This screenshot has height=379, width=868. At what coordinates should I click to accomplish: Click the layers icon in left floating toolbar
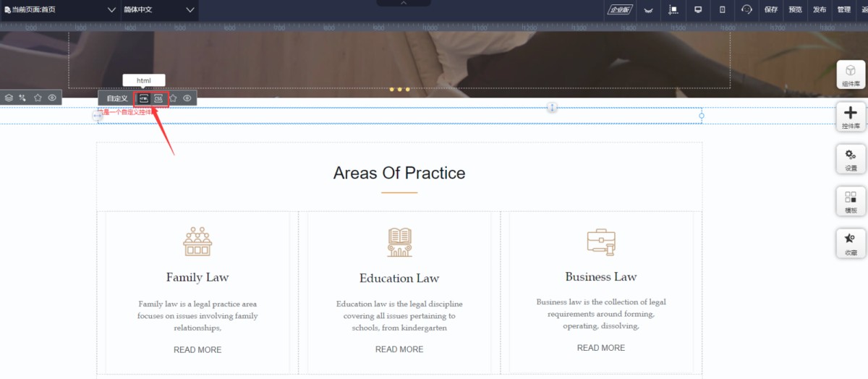tap(9, 98)
